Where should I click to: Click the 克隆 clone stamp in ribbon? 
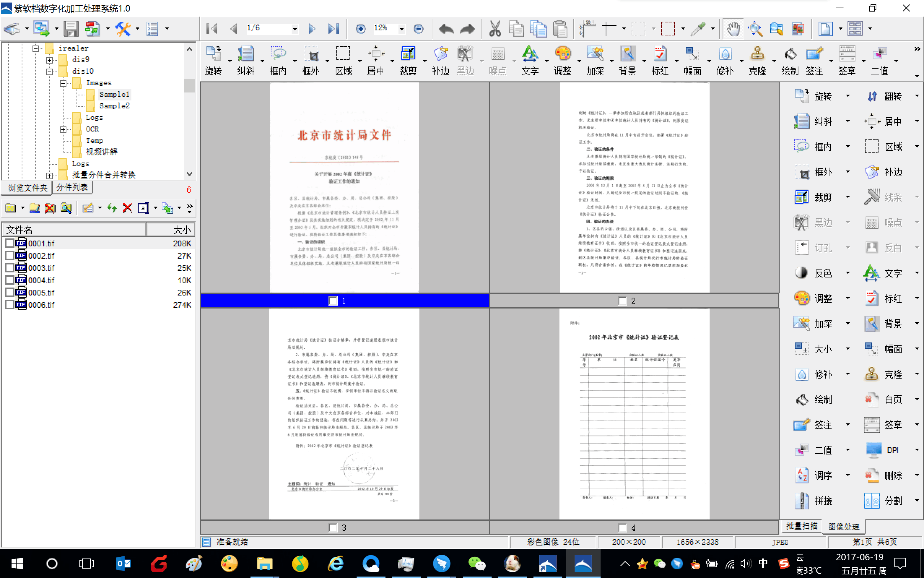[758, 61]
